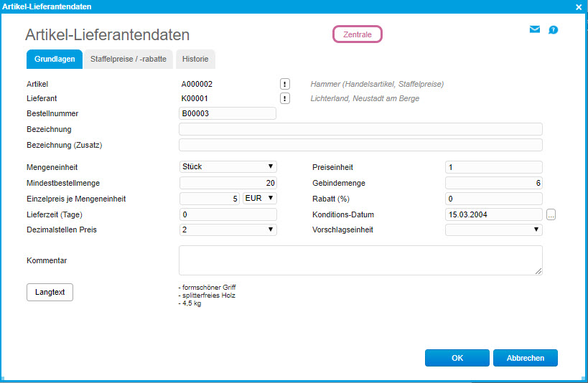Click the Langtext button

click(x=50, y=293)
